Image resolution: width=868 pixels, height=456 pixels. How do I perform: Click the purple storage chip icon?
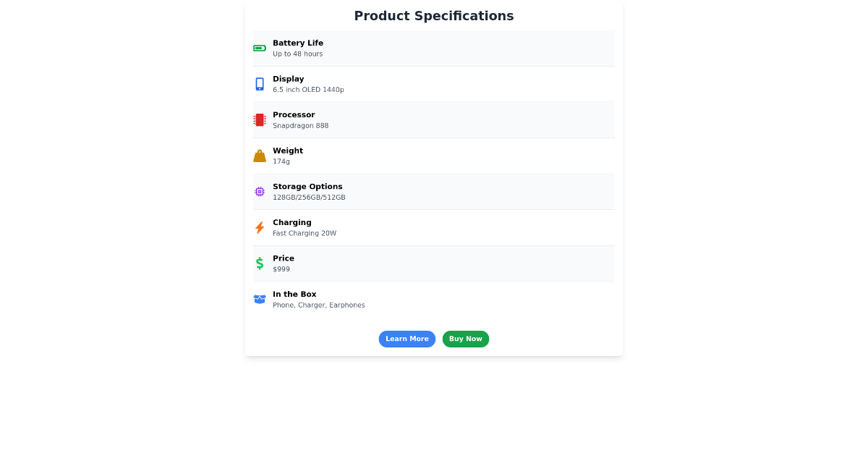260,192
